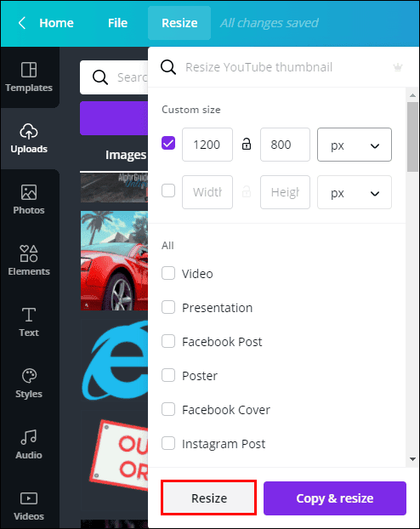This screenshot has height=529, width=420.
Task: Select the red-bordered sign uploaded image
Action: (x=119, y=455)
